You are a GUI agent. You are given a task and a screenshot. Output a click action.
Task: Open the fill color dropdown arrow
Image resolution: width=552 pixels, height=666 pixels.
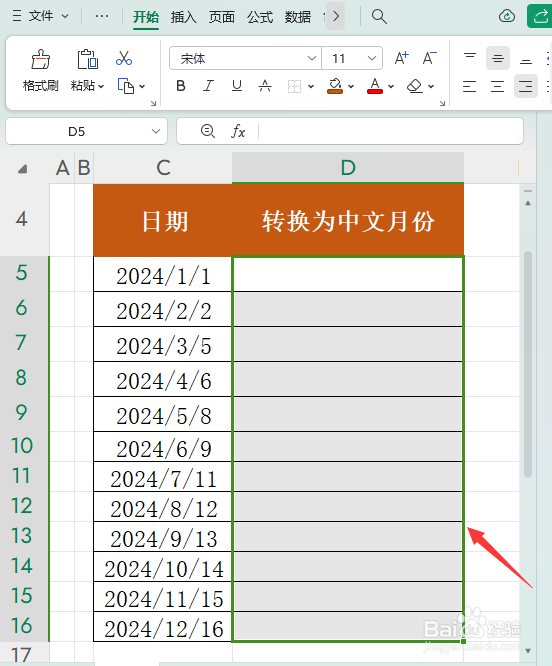point(351,86)
